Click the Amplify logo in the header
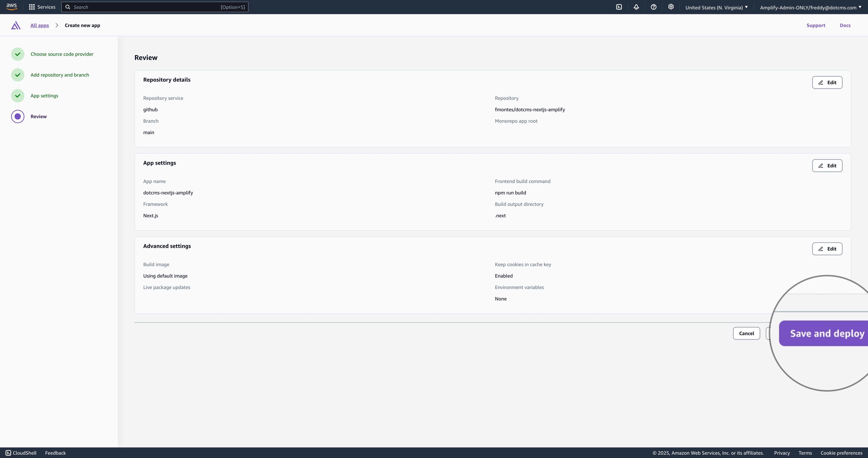Viewport: 868px width, 458px height. click(x=15, y=25)
